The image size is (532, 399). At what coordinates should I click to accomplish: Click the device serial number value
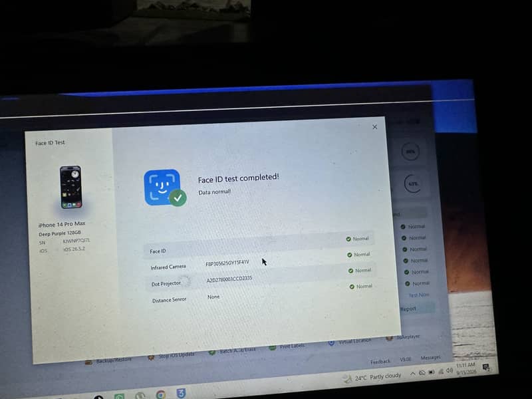click(76, 241)
